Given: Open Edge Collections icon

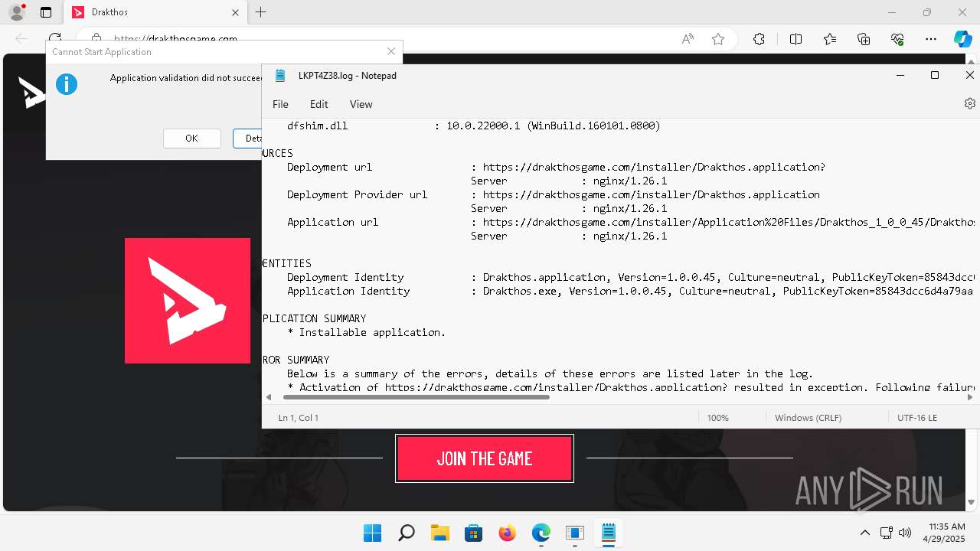Looking at the screenshot, I should (x=864, y=39).
